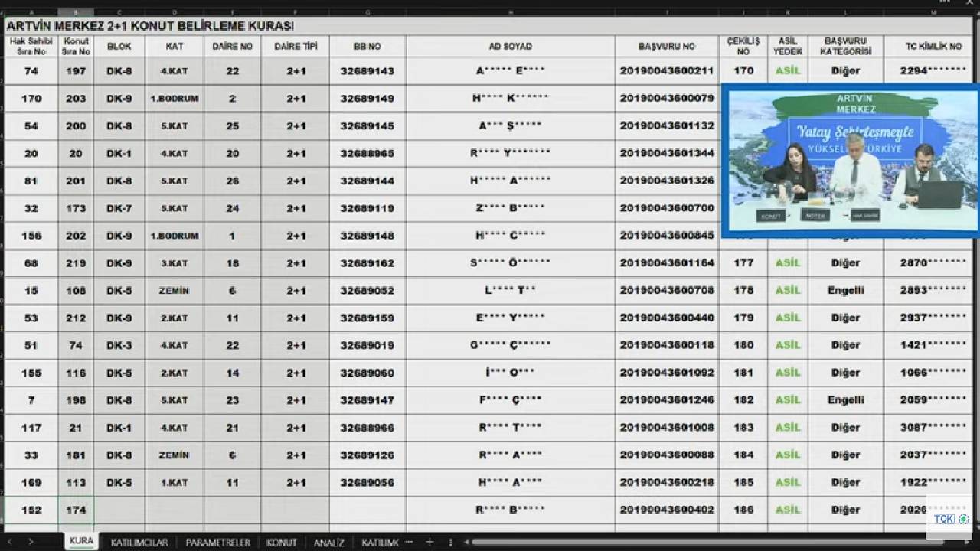Select the cell containing 32688965
The image size is (980, 551).
pyautogui.click(x=367, y=154)
